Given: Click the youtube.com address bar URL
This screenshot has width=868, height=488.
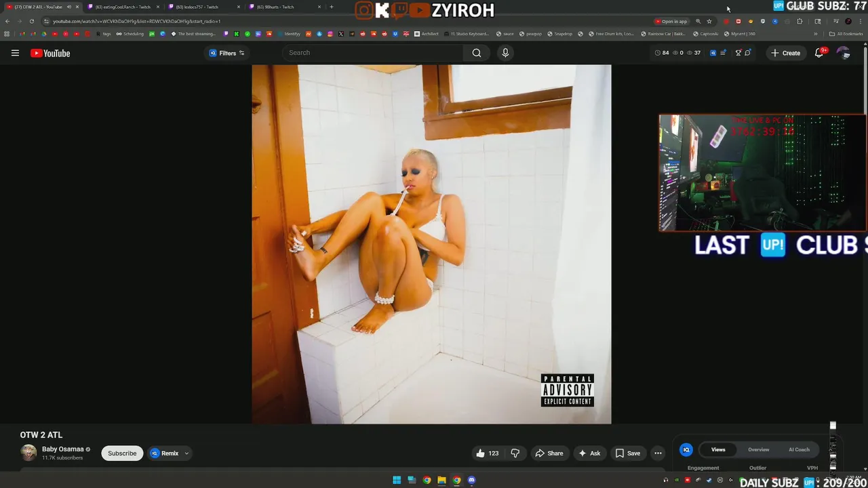Looking at the screenshot, I should click(x=136, y=21).
